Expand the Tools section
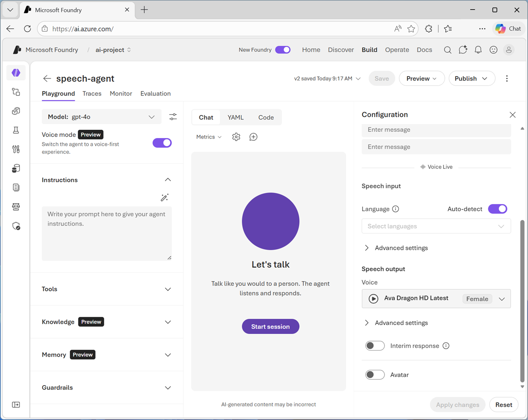 tap(168, 289)
